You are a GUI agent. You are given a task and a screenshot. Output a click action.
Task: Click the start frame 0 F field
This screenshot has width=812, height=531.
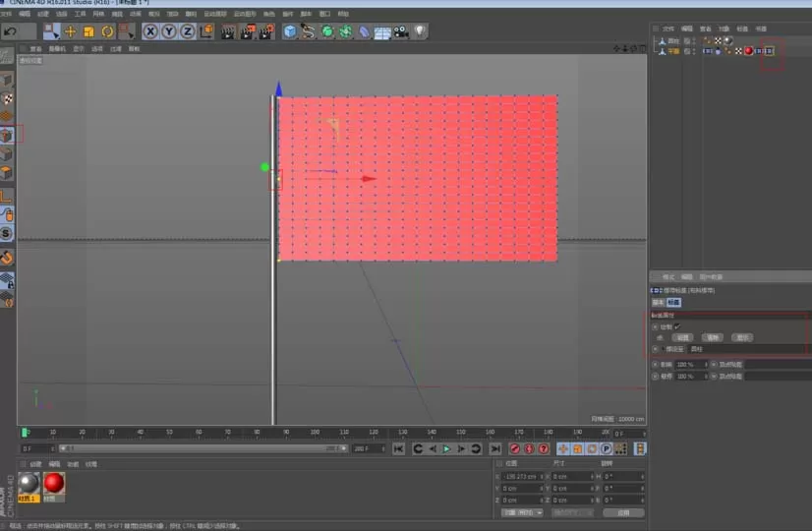37,448
